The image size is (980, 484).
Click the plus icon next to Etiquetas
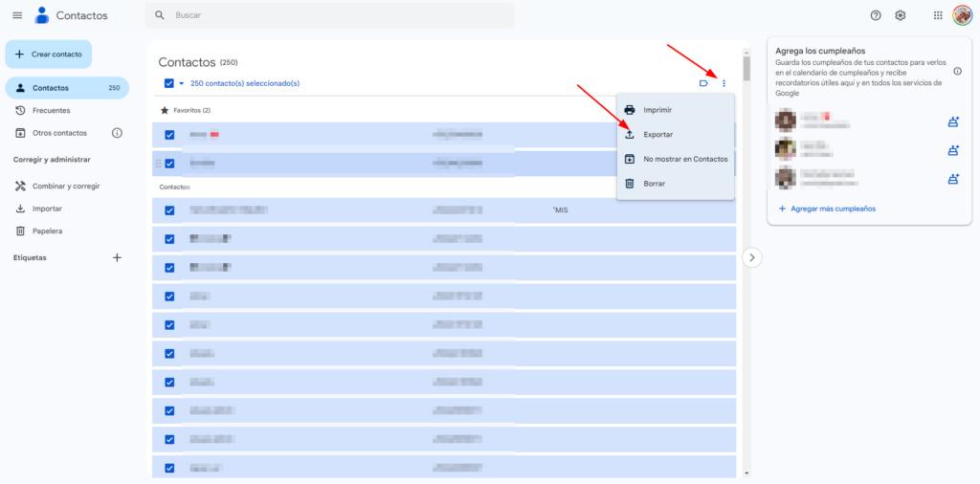tap(118, 257)
